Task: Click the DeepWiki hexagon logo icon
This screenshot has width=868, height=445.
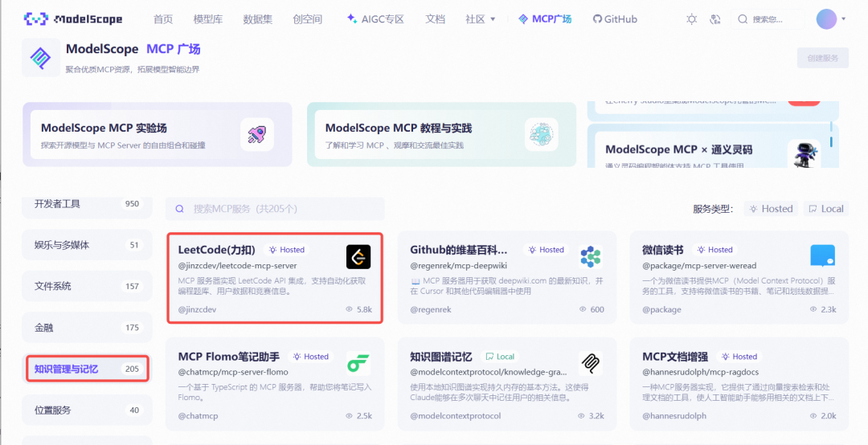Action: [x=591, y=257]
